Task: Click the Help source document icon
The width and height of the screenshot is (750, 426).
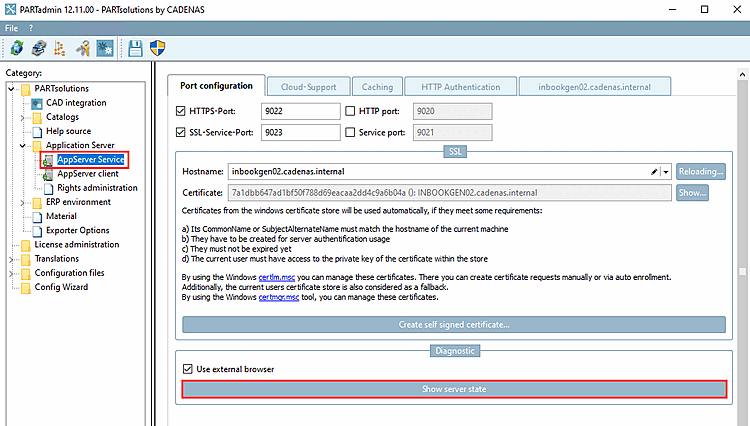Action: tap(37, 131)
